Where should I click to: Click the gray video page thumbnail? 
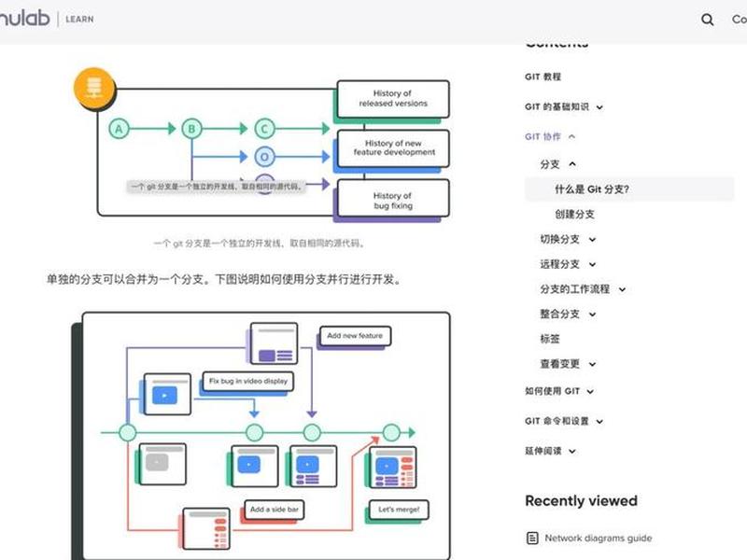tap(162, 464)
